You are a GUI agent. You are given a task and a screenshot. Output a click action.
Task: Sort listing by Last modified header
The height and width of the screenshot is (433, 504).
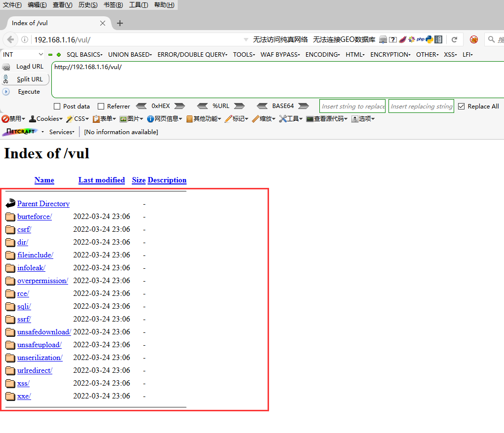click(x=102, y=180)
